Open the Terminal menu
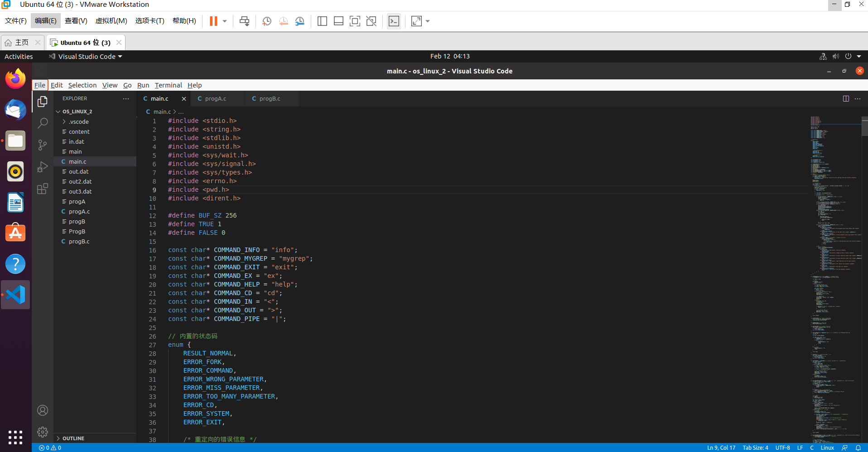Screen dimensions: 868x452 click(x=168, y=85)
